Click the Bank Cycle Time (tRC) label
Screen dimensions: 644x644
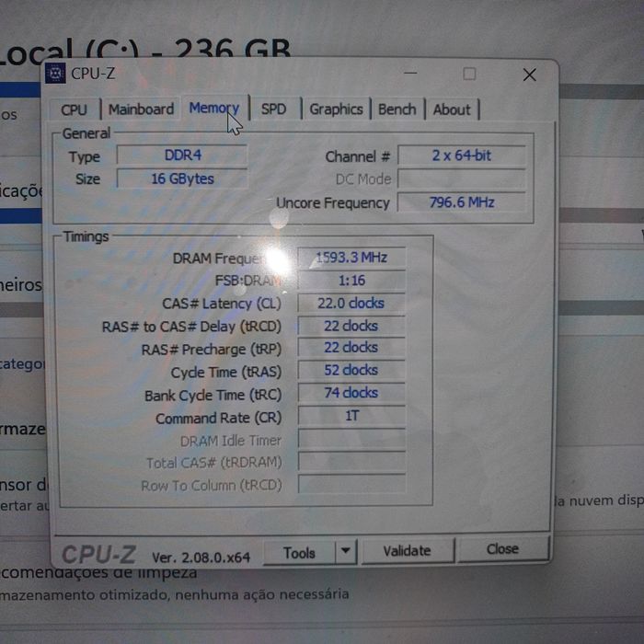click(x=213, y=396)
